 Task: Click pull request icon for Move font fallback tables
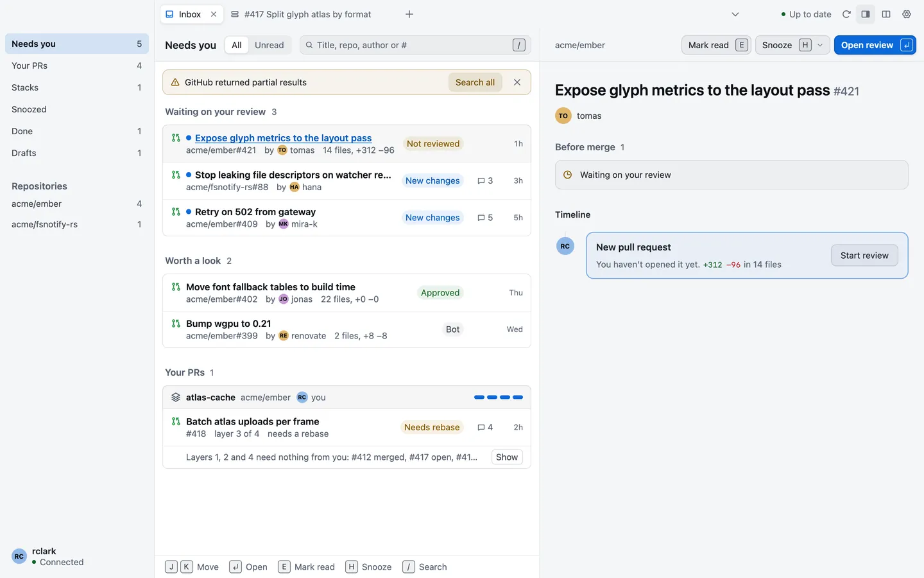coord(176,287)
